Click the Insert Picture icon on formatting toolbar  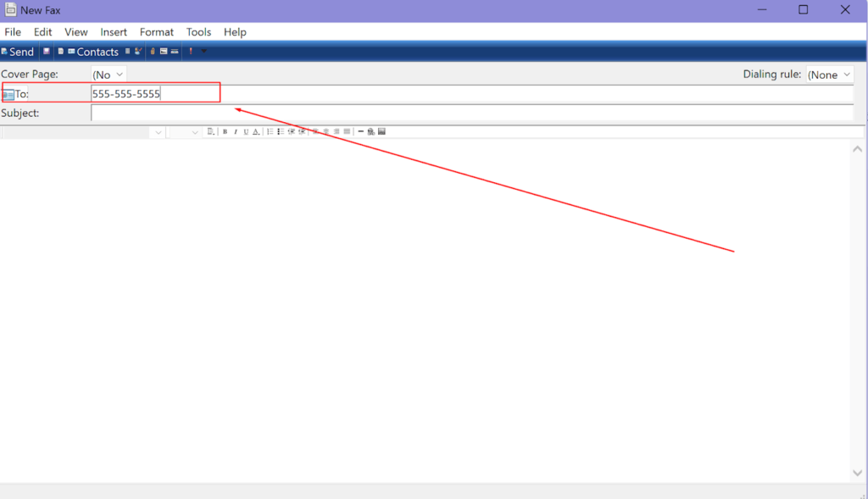(381, 131)
